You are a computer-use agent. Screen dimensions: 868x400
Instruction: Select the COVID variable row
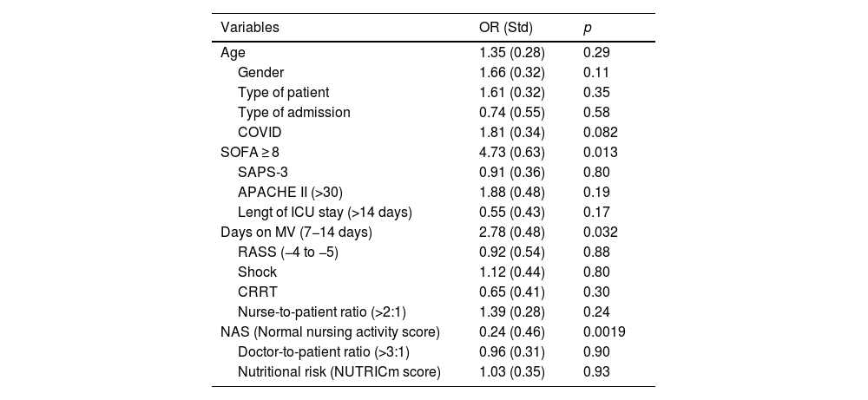point(260,132)
